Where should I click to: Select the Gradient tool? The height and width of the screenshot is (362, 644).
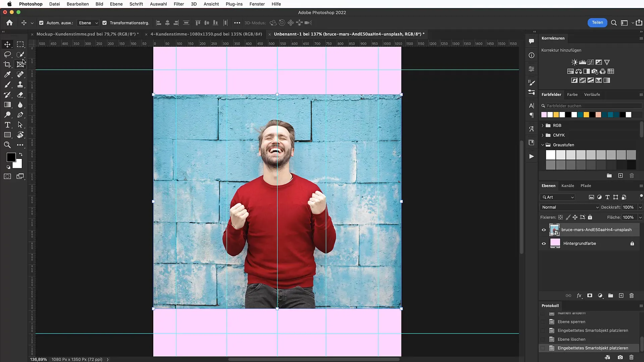[x=7, y=105]
